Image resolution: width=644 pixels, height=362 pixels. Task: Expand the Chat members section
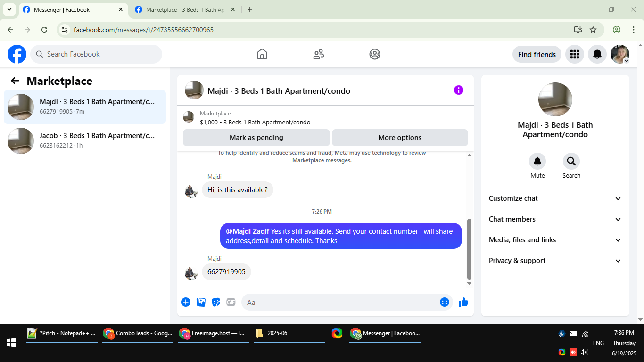pos(555,219)
